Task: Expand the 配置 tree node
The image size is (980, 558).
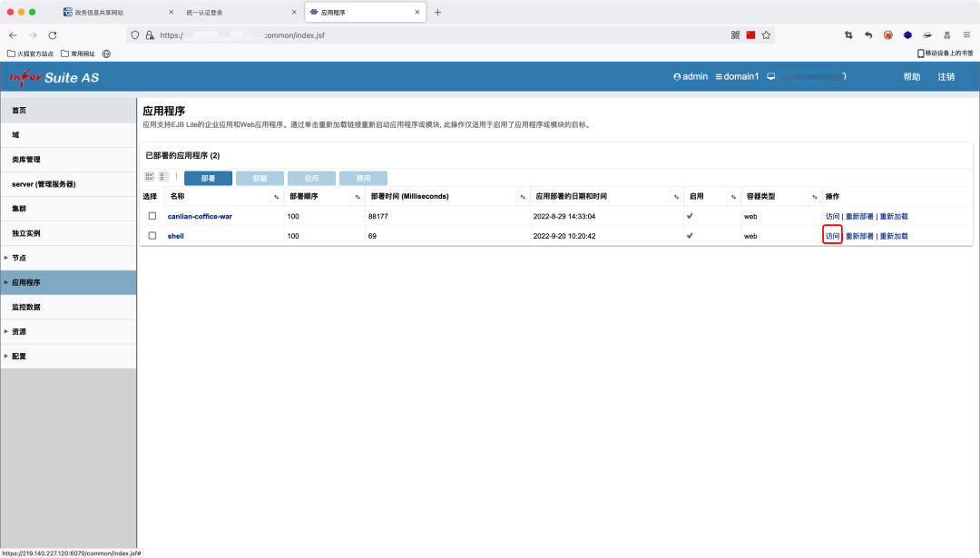Action: coord(6,357)
